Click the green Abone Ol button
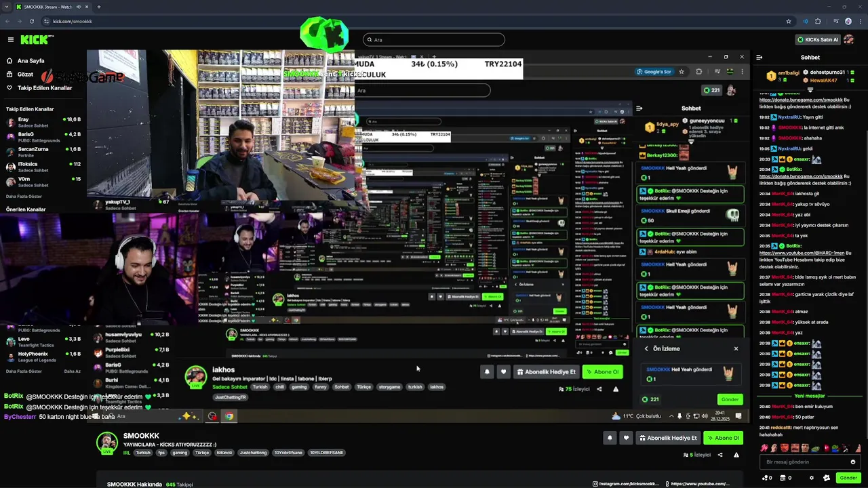Viewport: 868px width, 488px height. tap(723, 438)
